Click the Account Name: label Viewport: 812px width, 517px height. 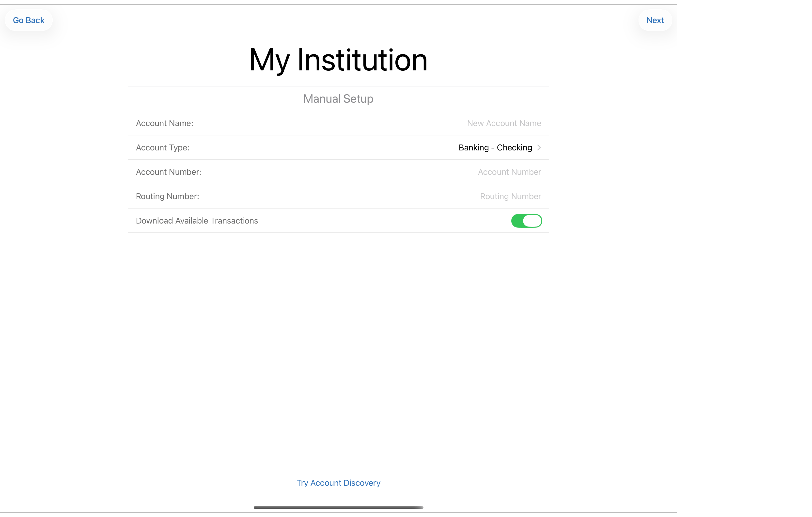click(x=164, y=123)
